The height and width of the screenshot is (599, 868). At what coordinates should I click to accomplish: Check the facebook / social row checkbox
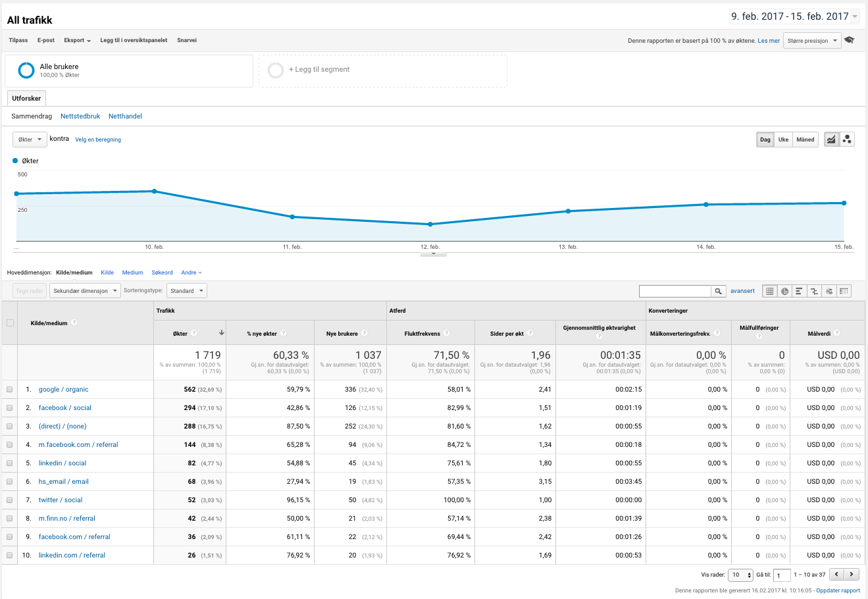pos(10,408)
